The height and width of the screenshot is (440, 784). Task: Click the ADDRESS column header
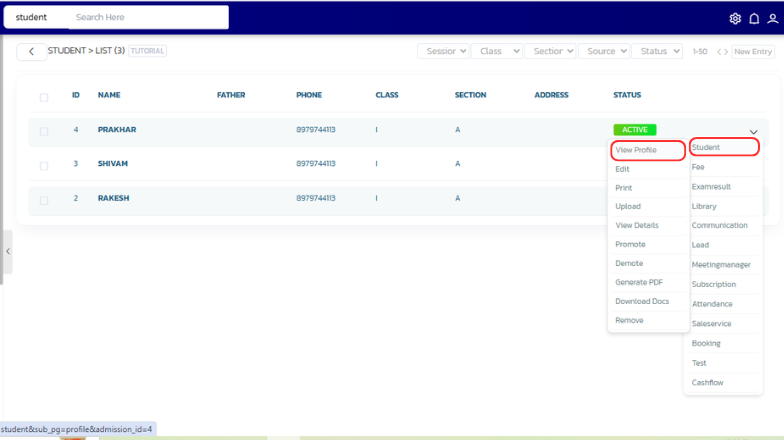552,95
